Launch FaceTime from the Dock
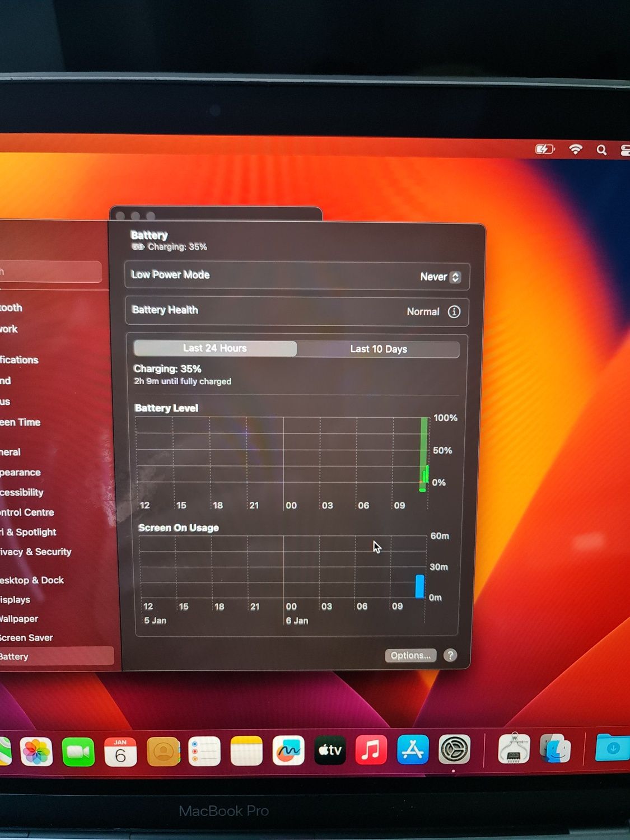Viewport: 630px width, 840px height. pyautogui.click(x=78, y=751)
